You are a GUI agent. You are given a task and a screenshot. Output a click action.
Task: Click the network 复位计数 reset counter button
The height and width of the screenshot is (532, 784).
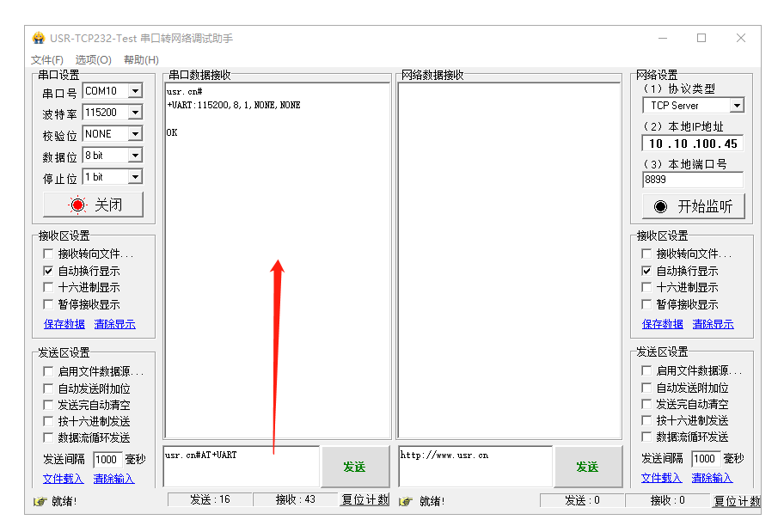[x=737, y=500]
